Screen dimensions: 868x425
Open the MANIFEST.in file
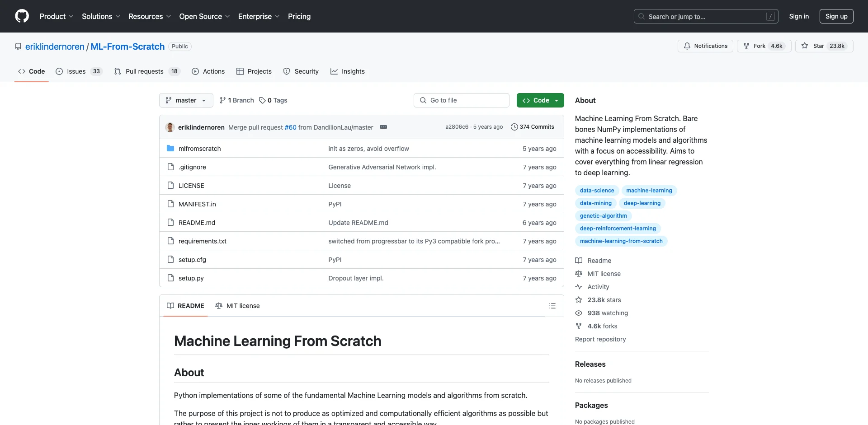click(x=197, y=204)
